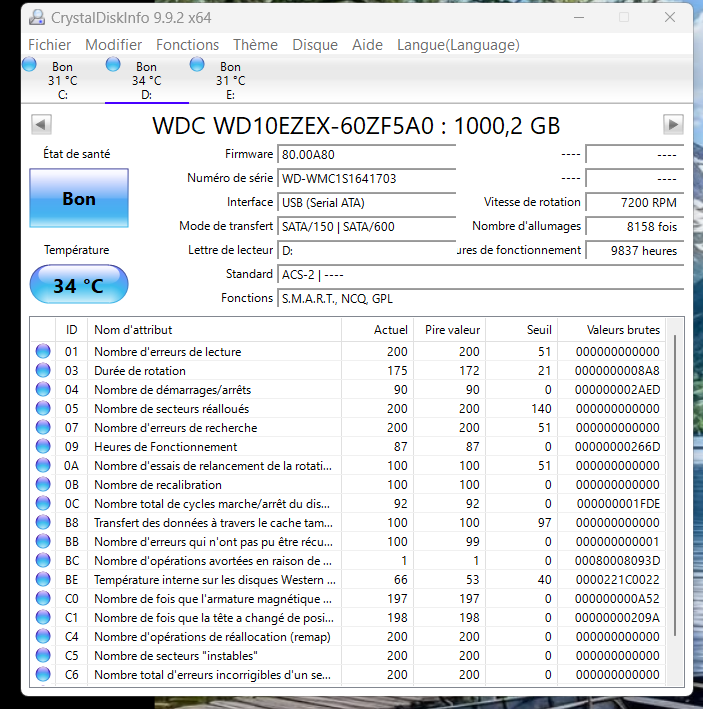
Task: Click the blue status orb for drive E:
Action: 197,64
